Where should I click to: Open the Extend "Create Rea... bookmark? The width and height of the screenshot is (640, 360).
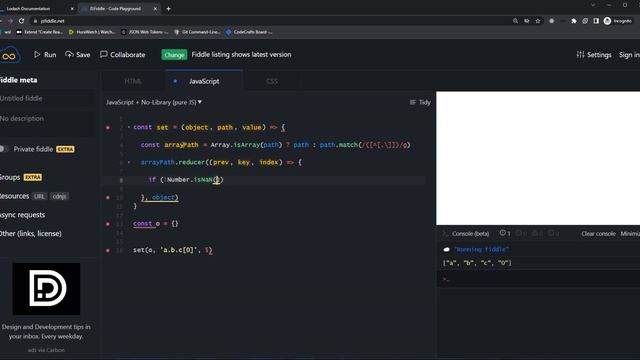click(x=40, y=32)
